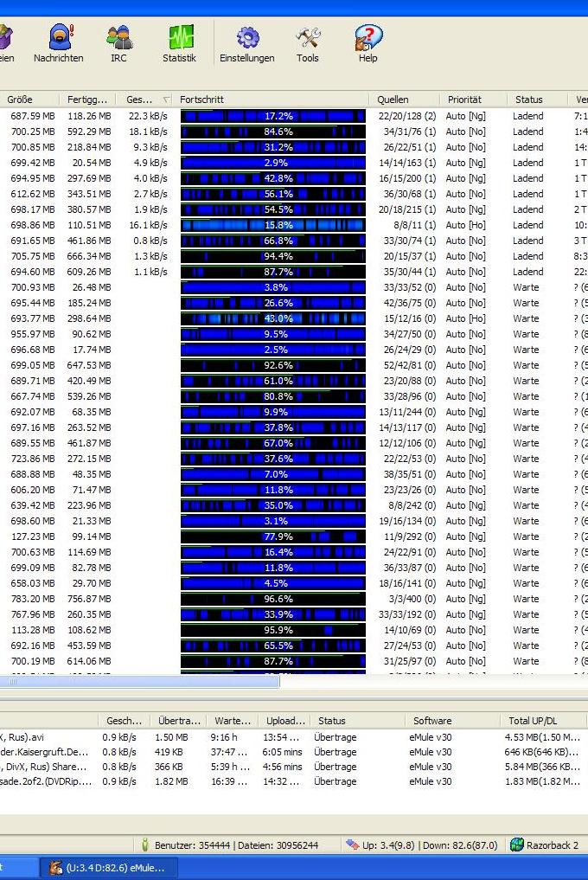This screenshot has height=880, width=588.
Task: Sort downloads by Status column header
Action: (x=538, y=100)
